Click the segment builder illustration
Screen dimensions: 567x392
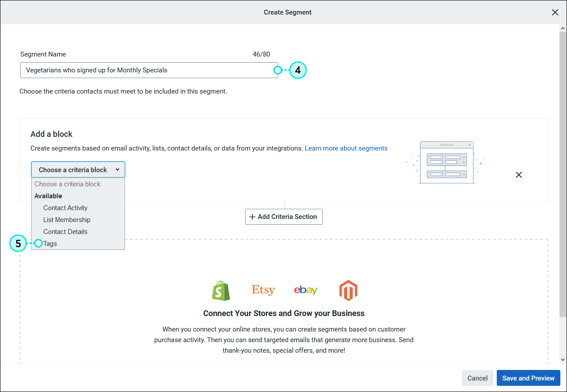[447, 162]
